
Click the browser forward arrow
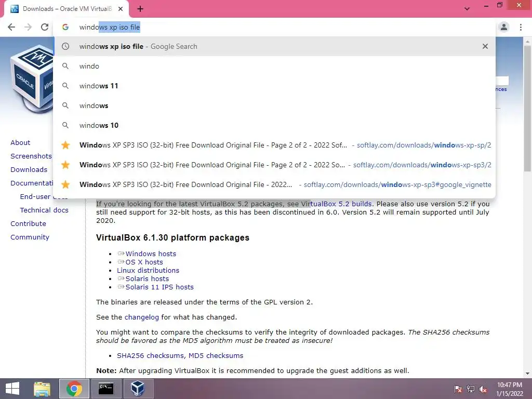tap(28, 27)
